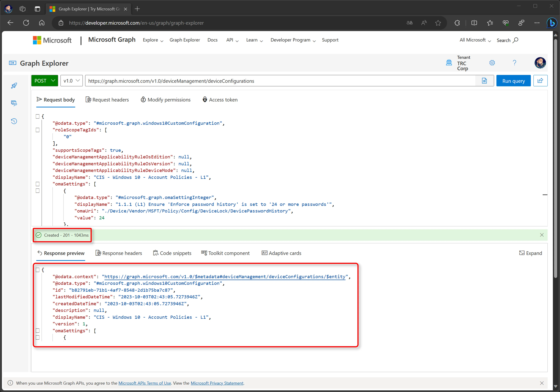Collapse roleScopeTagIds array in request body
The width and height of the screenshot is (560, 392).
coord(38,130)
